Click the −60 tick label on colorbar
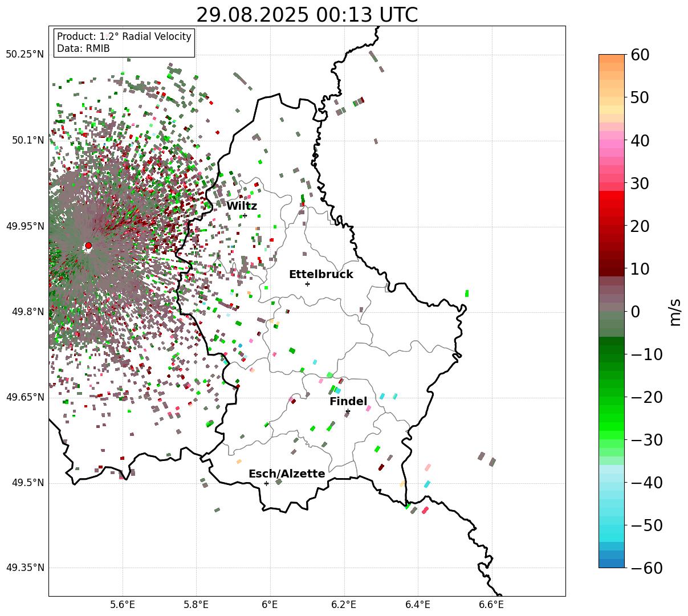The image size is (688, 616). click(x=646, y=568)
